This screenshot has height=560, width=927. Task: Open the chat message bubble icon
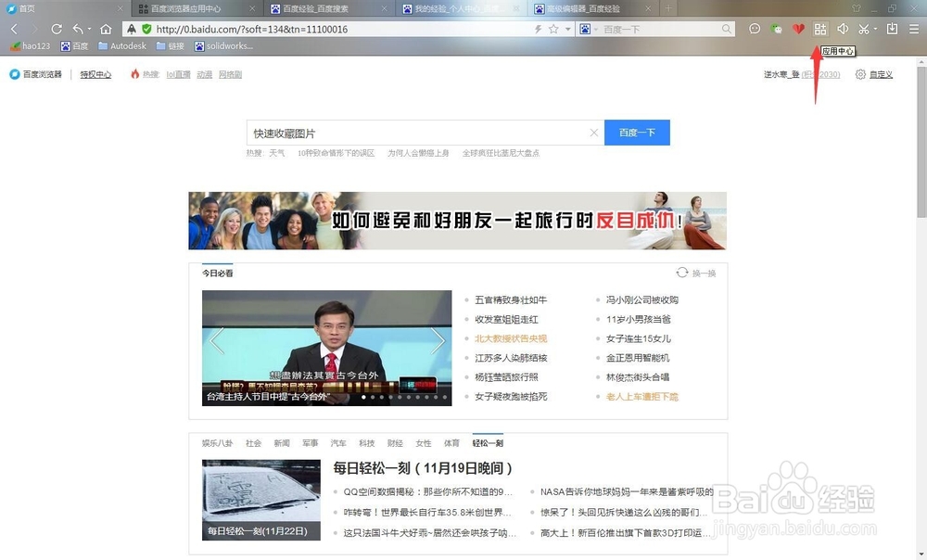pos(753,29)
